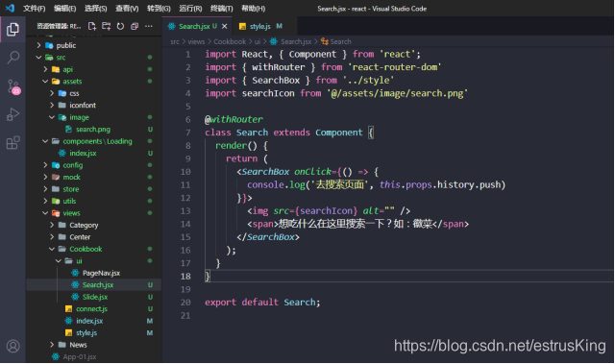Place cursor on 'export default Search;' line

point(262,303)
